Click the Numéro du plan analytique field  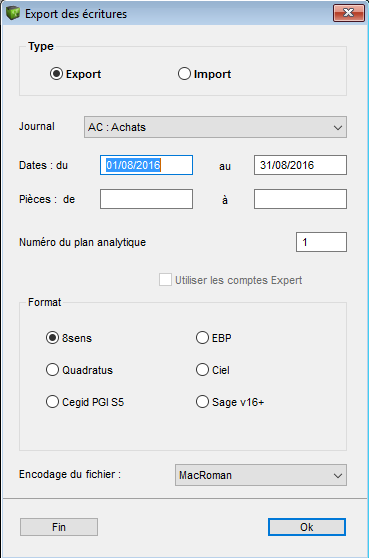click(321, 242)
